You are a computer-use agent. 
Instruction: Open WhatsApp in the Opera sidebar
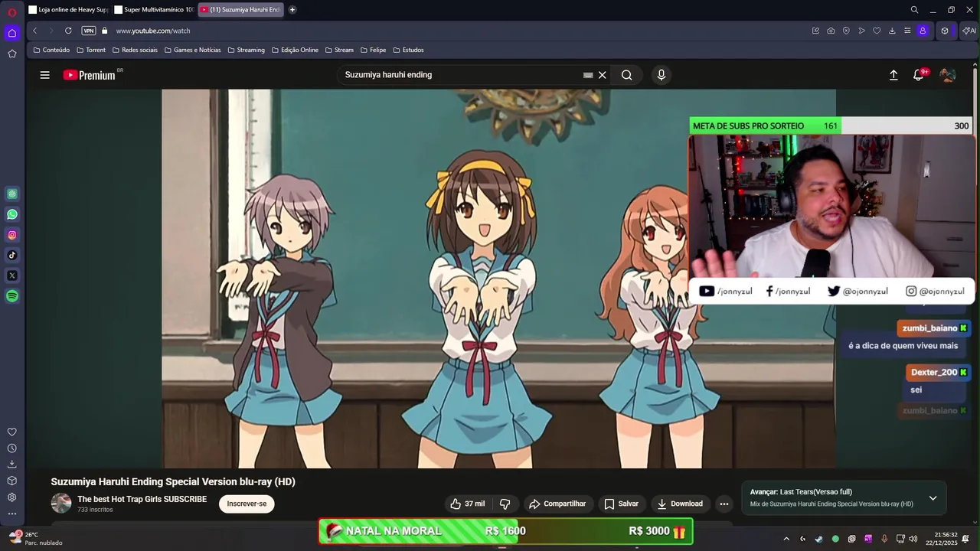pyautogui.click(x=12, y=214)
